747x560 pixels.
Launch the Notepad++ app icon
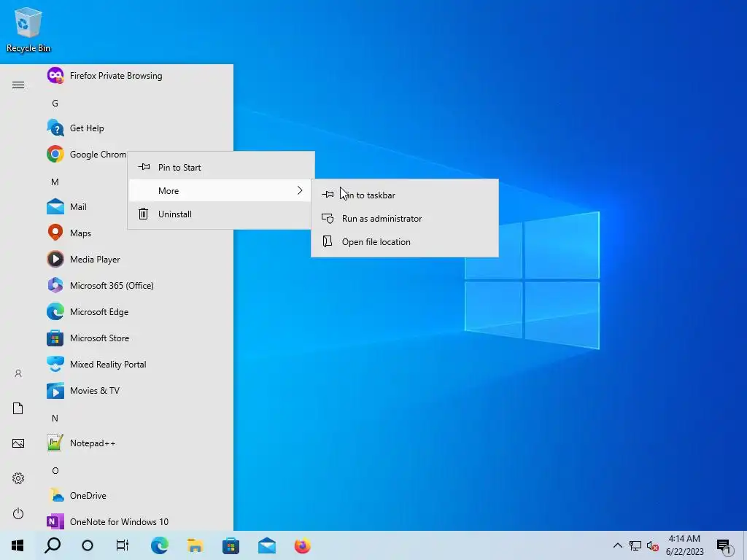pos(55,443)
